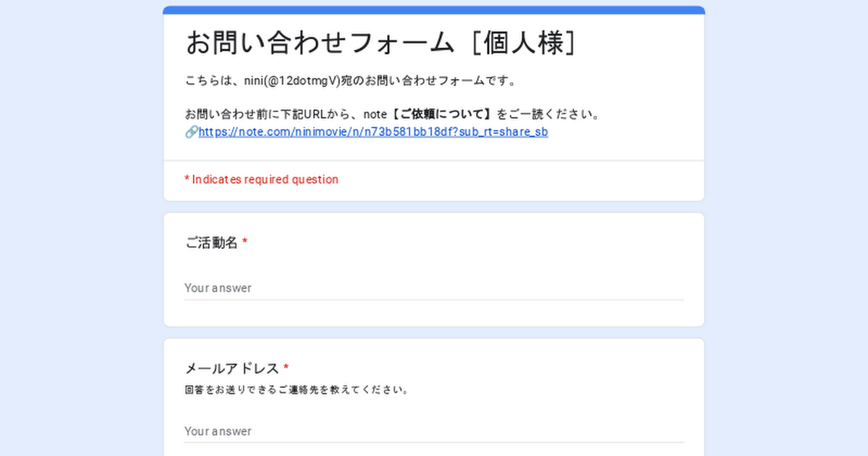Click blank space right of form title
This screenshot has width=868, height=456.
click(640, 43)
